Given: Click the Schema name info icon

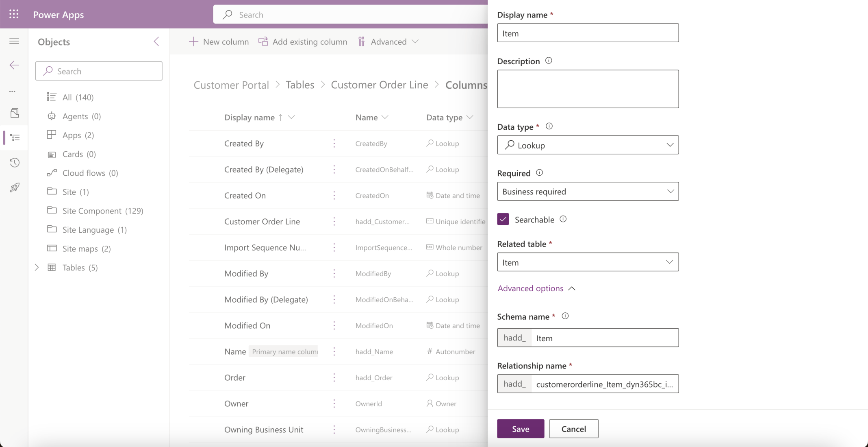Looking at the screenshot, I should pyautogui.click(x=565, y=316).
